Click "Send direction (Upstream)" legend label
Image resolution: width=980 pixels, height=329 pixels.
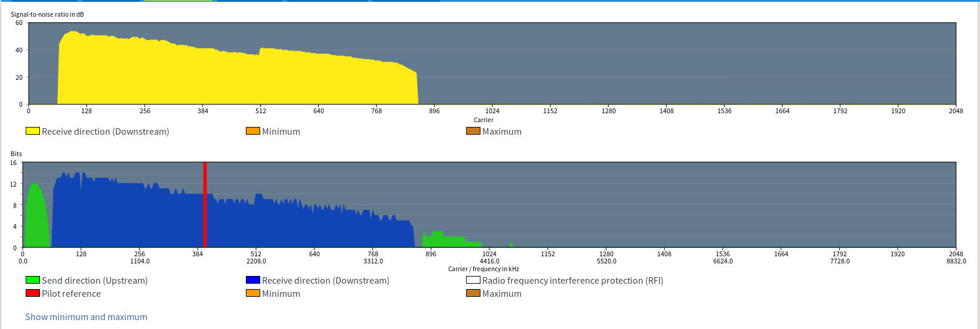click(x=94, y=280)
